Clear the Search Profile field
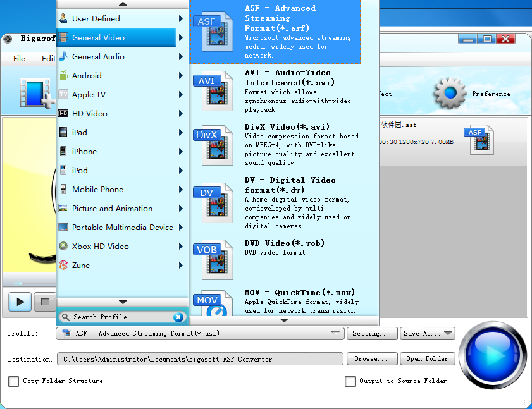532x409 pixels. [x=178, y=317]
